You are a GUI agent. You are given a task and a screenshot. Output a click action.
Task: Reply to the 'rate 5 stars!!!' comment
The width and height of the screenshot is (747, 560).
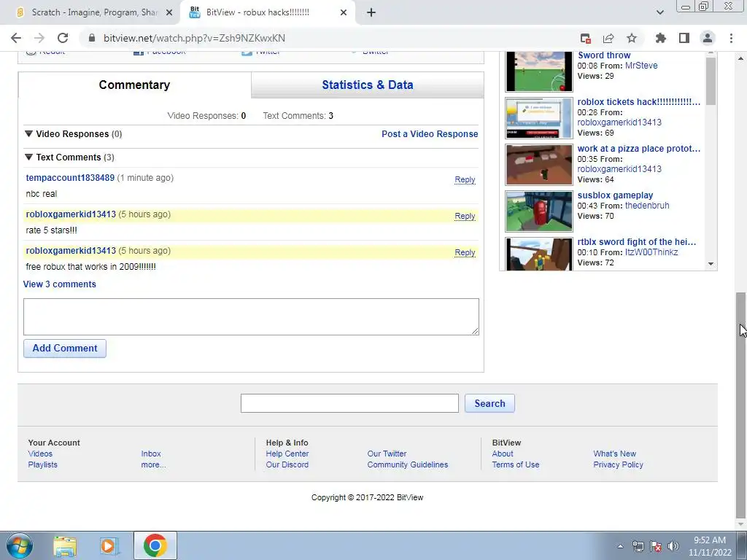click(x=465, y=216)
